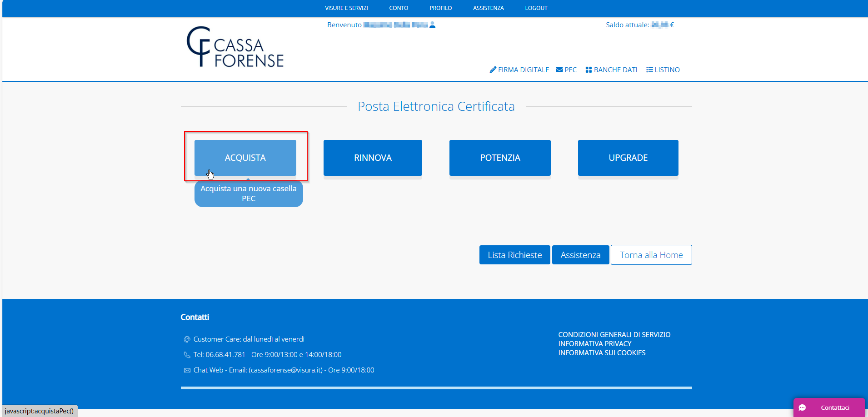Click the chat bubble icon in Contattaci

coord(803,407)
